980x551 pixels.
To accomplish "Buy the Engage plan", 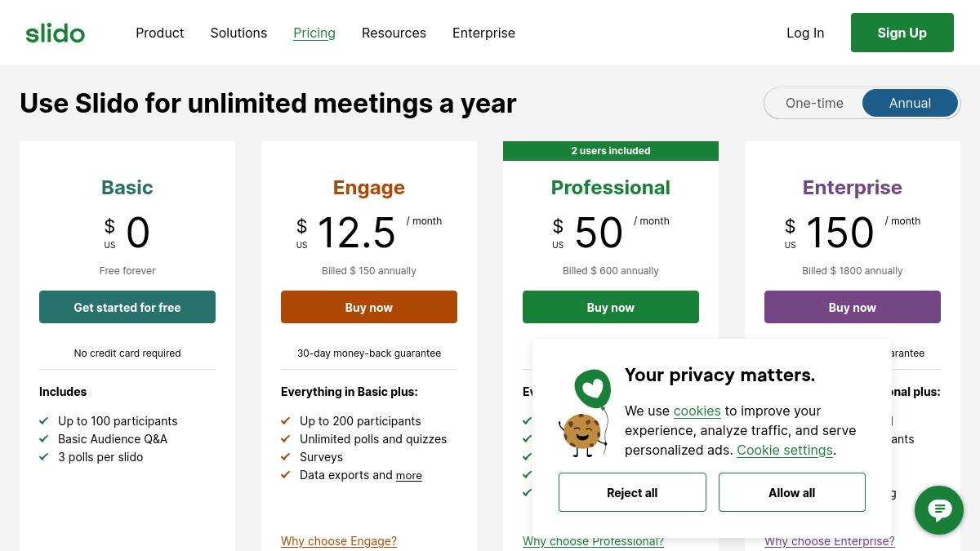I will point(369,307).
